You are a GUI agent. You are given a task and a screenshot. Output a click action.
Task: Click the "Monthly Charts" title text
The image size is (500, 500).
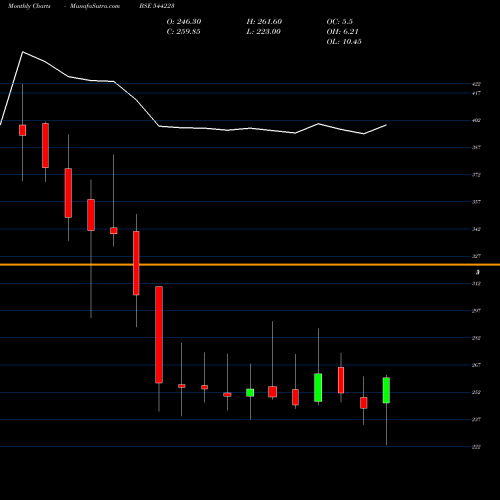[29, 6]
